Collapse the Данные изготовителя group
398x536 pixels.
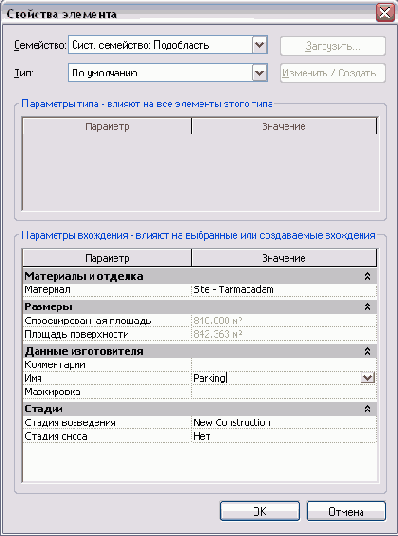point(367,351)
